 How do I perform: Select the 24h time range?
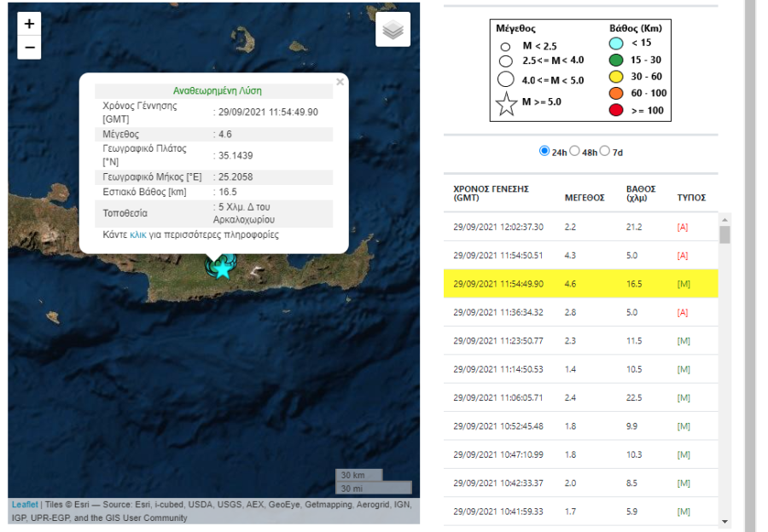click(544, 151)
